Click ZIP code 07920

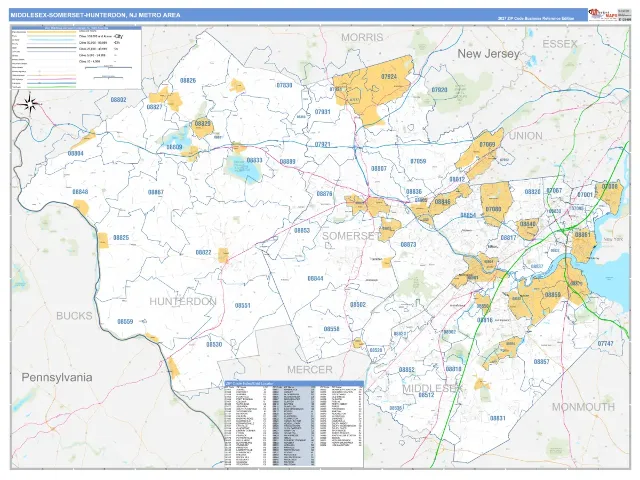439,90
